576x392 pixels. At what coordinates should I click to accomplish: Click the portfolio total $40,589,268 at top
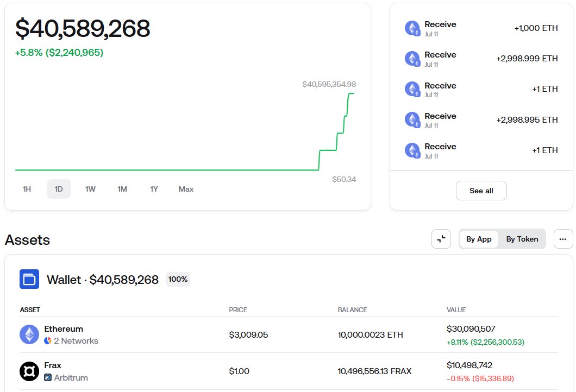[83, 28]
